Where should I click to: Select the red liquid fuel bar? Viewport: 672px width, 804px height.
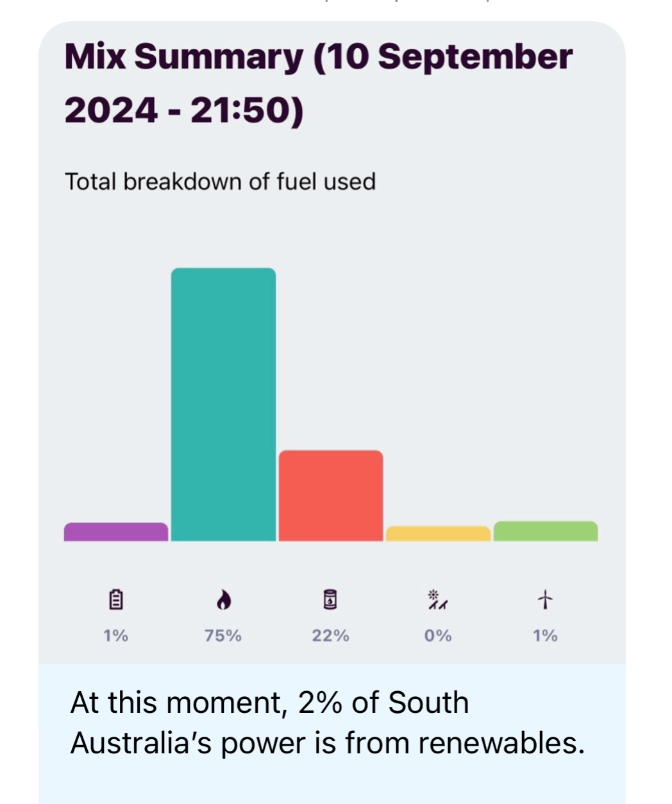(x=331, y=496)
